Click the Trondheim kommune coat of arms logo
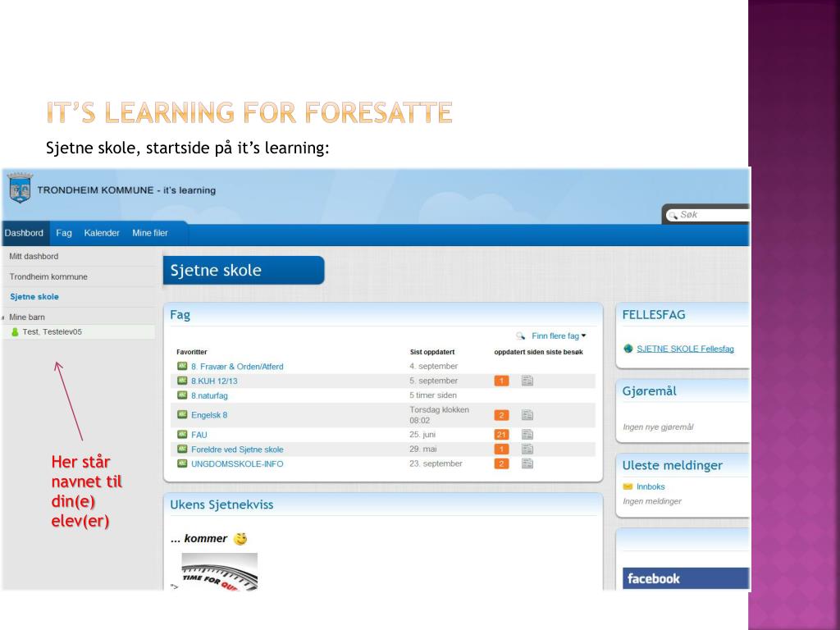Image resolution: width=840 pixels, height=630 pixels. click(20, 188)
